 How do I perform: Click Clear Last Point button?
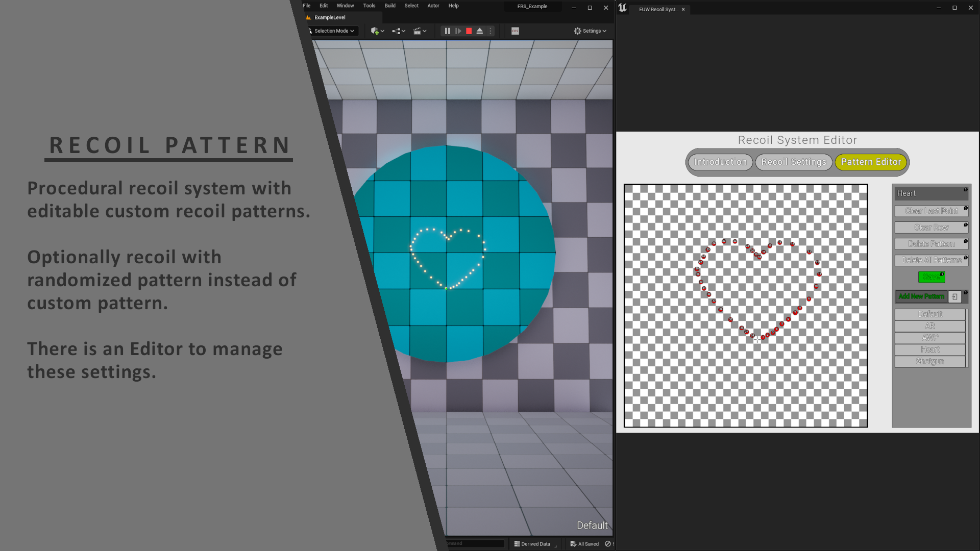point(931,211)
